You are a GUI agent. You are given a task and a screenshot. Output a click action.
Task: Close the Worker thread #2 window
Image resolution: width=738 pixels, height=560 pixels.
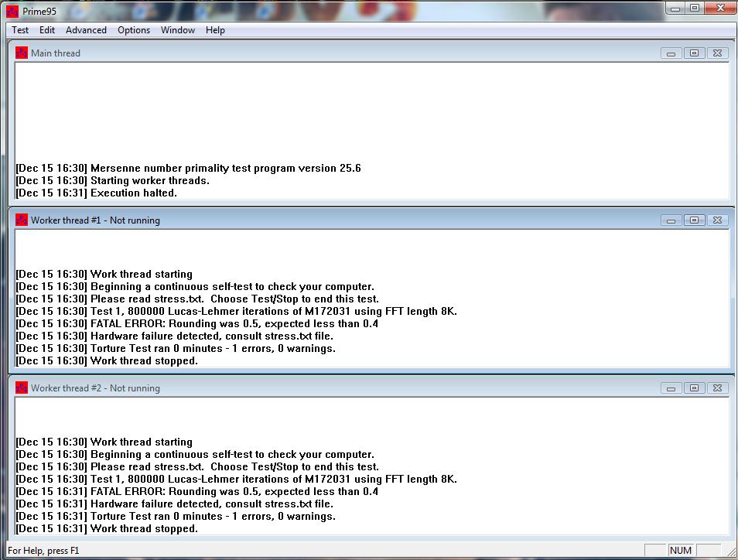(717, 388)
